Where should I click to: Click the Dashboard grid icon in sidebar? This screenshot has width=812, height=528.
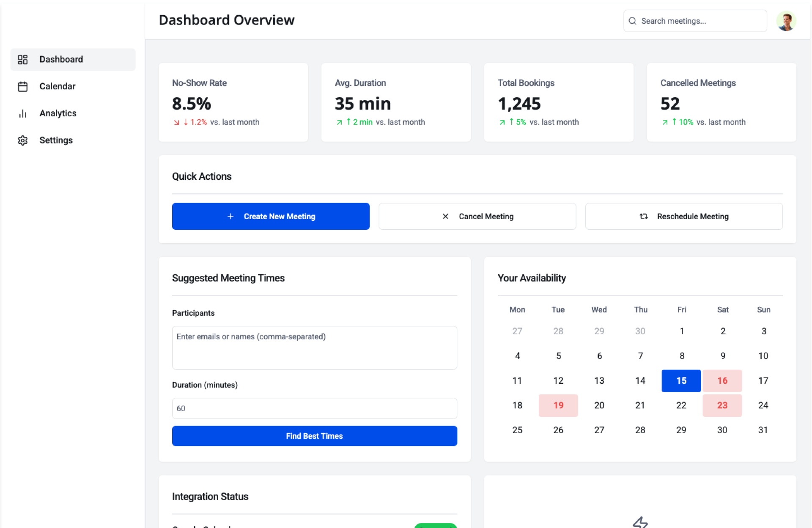pos(23,60)
